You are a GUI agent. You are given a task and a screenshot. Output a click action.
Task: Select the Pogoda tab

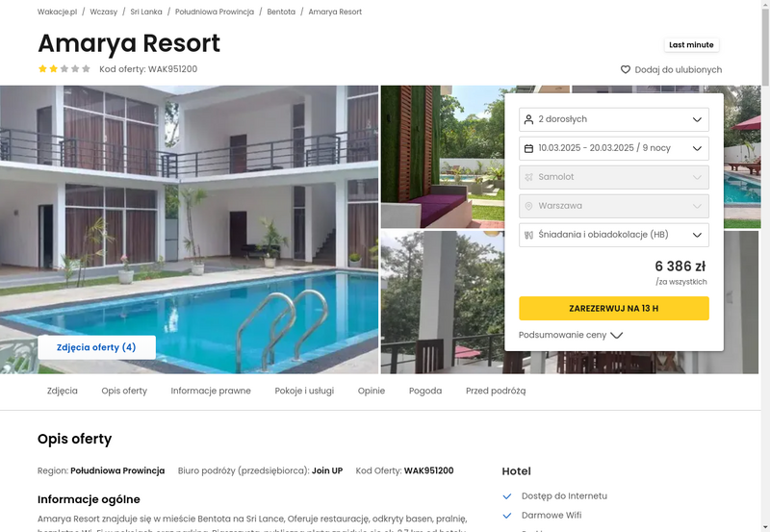tap(425, 391)
